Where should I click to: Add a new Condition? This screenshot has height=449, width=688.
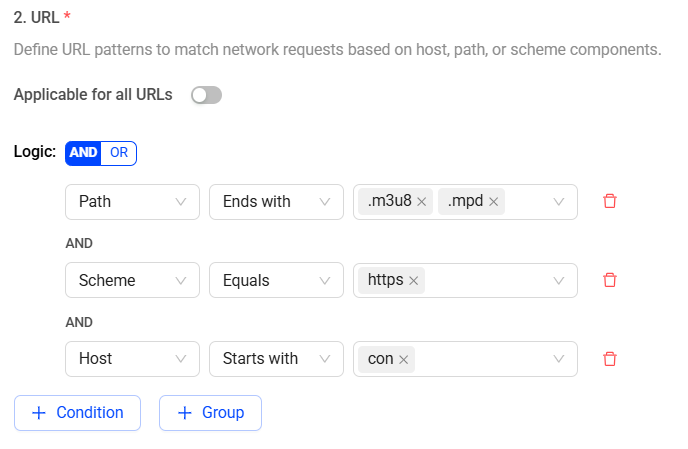pyautogui.click(x=77, y=413)
